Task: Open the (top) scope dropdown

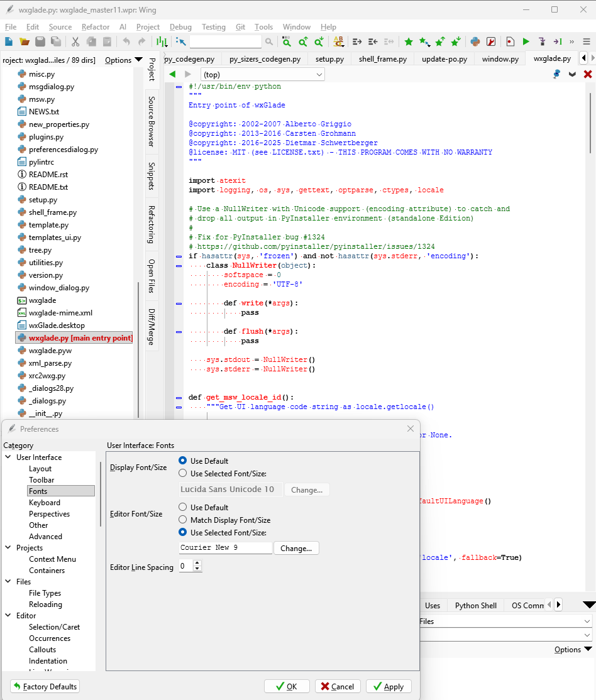Action: click(262, 74)
